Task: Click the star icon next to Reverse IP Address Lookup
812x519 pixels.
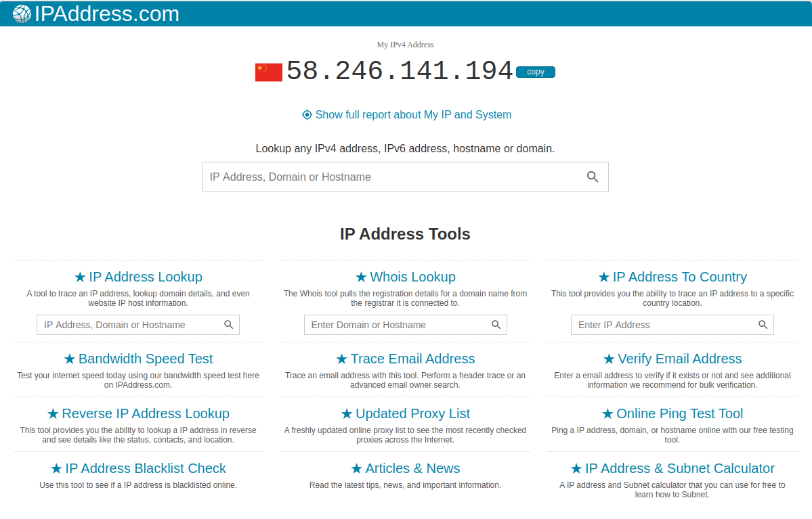Action: point(53,414)
